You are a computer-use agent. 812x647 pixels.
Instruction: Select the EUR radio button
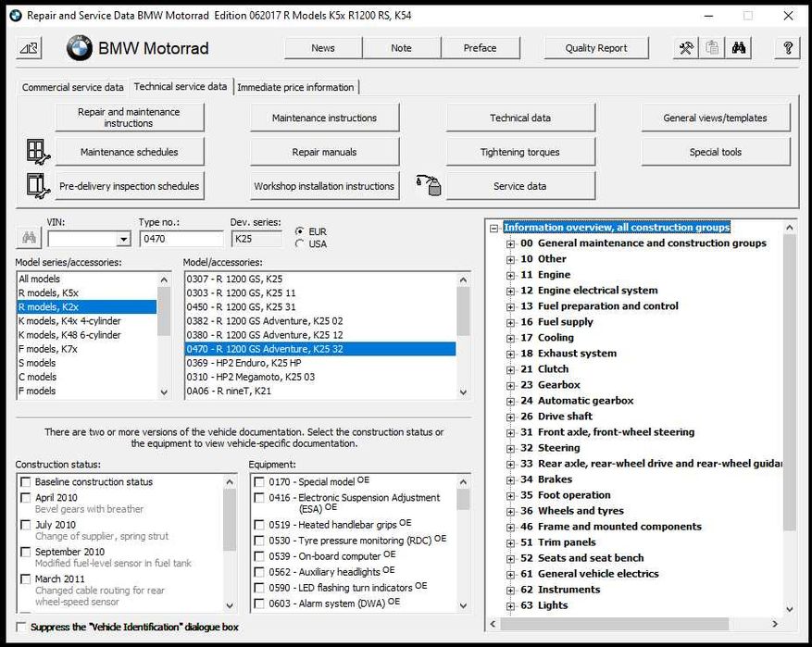coord(299,231)
